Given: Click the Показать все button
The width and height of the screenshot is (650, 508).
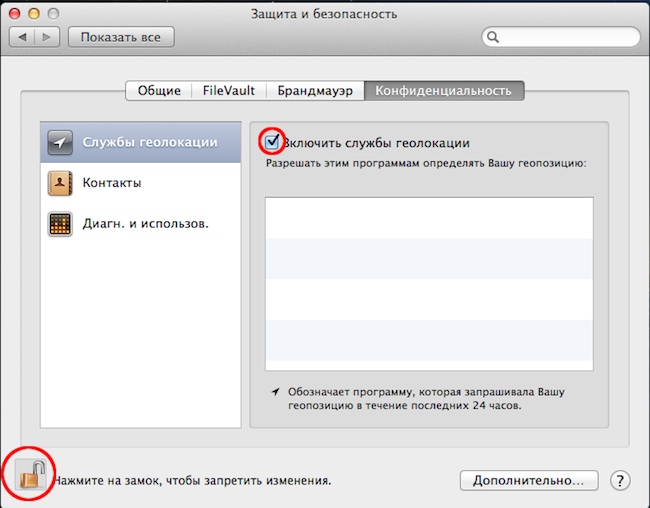Looking at the screenshot, I should [120, 37].
